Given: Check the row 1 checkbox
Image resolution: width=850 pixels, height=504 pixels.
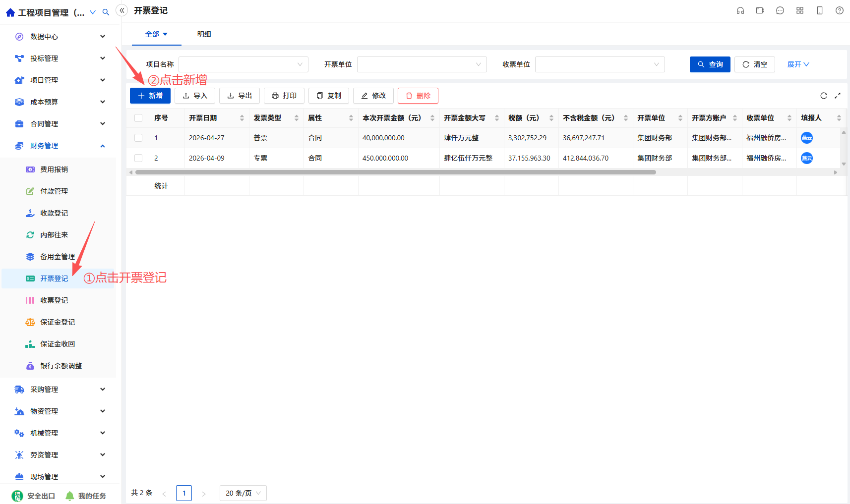Looking at the screenshot, I should [138, 138].
